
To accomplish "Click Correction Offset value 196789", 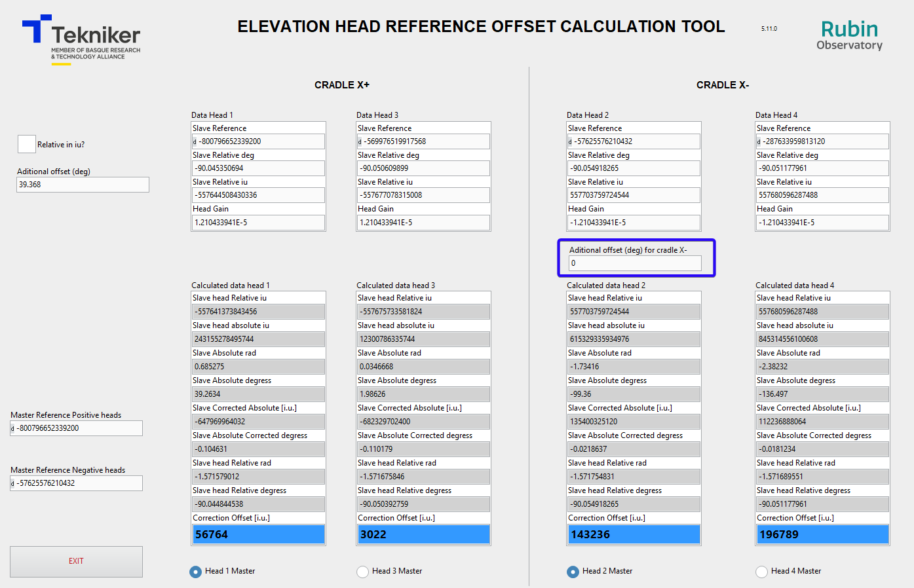I will tap(822, 534).
